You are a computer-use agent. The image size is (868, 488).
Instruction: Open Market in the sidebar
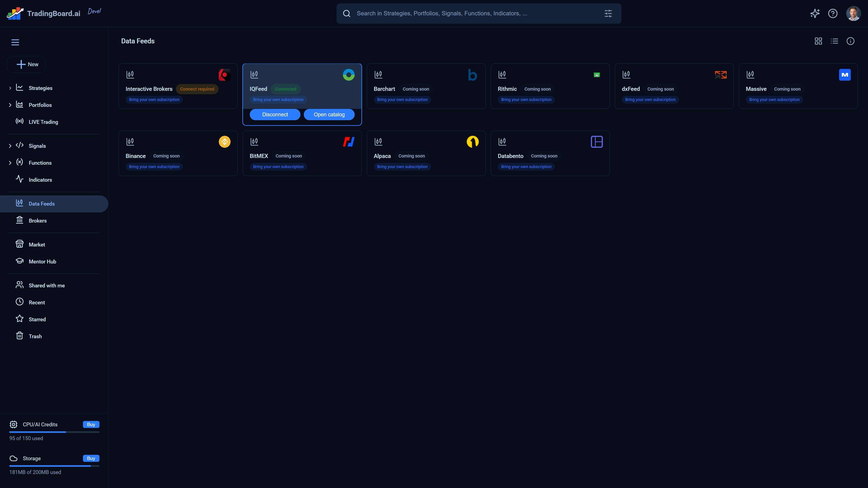tap(37, 244)
